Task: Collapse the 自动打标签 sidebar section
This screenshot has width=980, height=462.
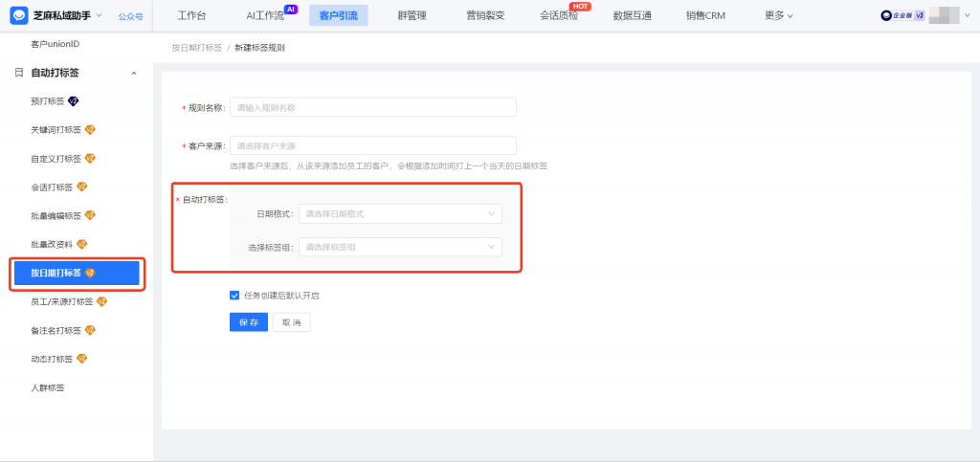Action: 133,73
